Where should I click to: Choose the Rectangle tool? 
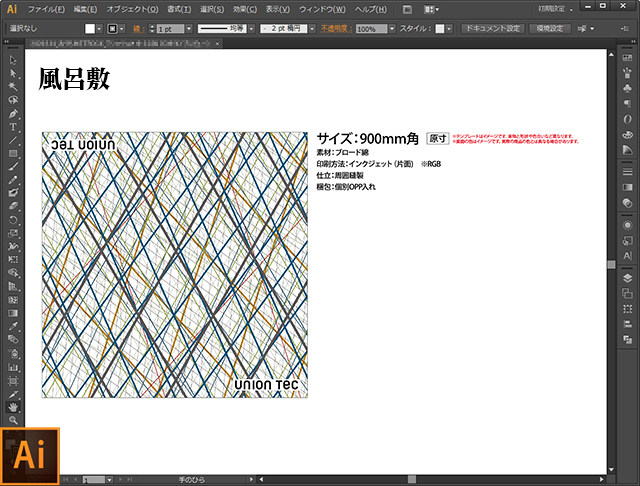click(x=13, y=153)
